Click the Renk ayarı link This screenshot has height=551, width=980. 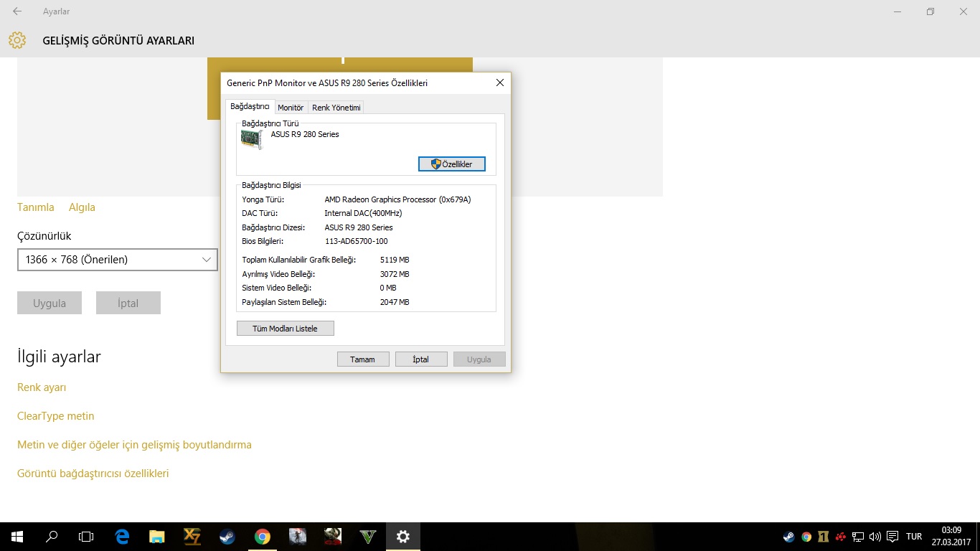42,387
